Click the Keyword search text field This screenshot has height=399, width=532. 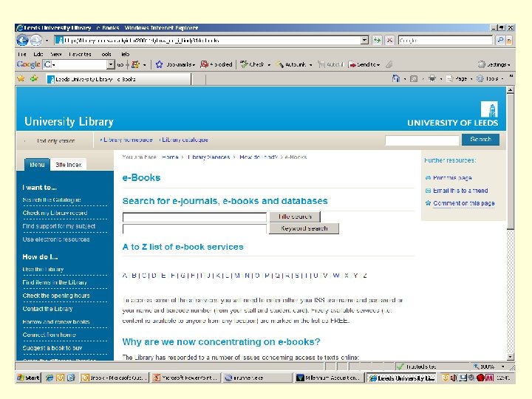pyautogui.click(x=194, y=229)
